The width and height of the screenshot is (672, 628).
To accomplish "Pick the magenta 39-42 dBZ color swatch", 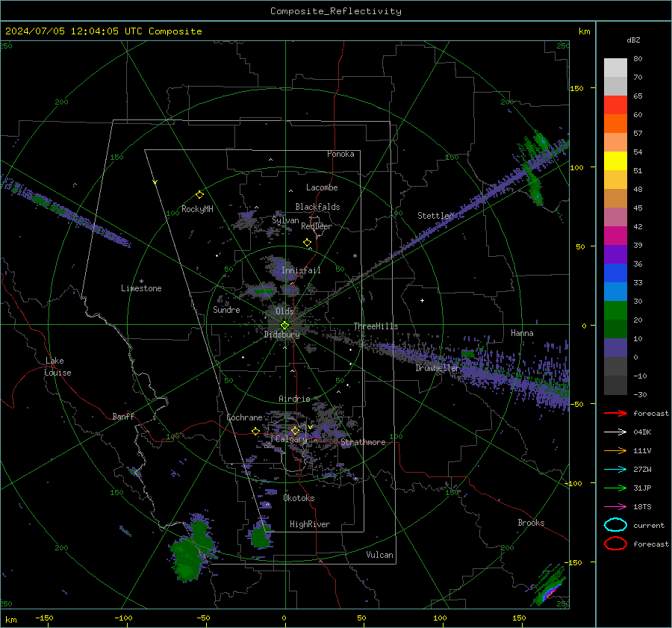I will click(615, 236).
